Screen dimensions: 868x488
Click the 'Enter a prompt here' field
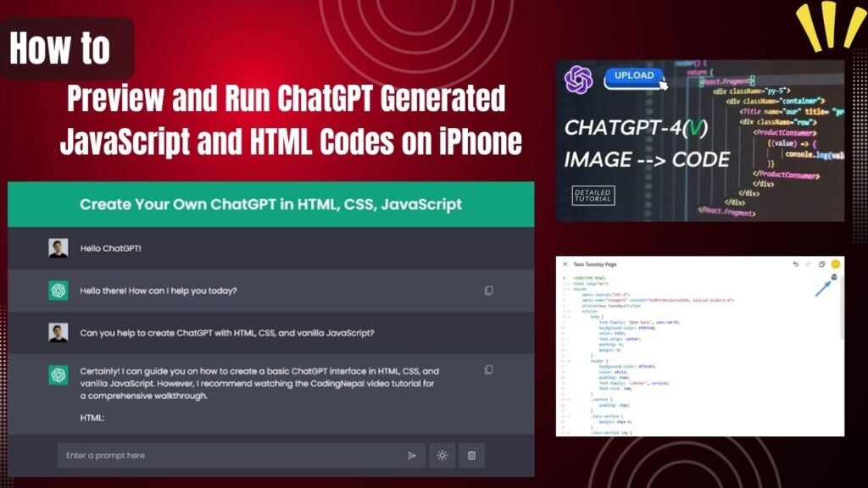click(241, 455)
